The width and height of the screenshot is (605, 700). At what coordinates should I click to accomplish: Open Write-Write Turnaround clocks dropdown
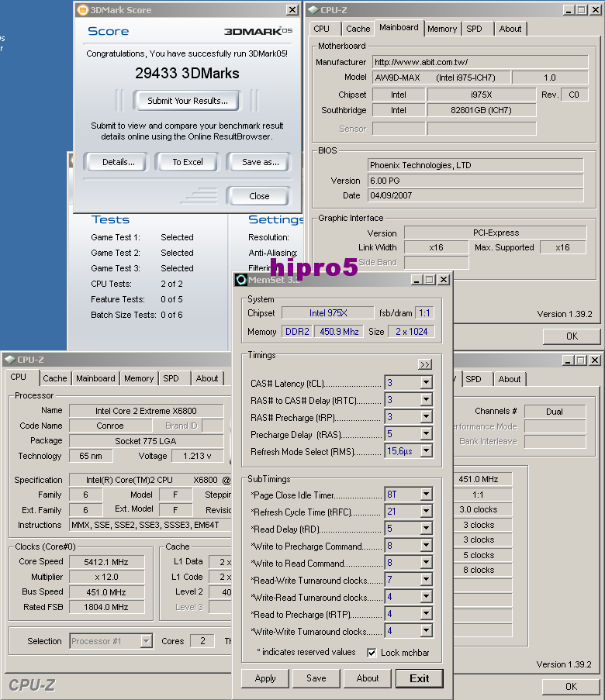point(427,631)
